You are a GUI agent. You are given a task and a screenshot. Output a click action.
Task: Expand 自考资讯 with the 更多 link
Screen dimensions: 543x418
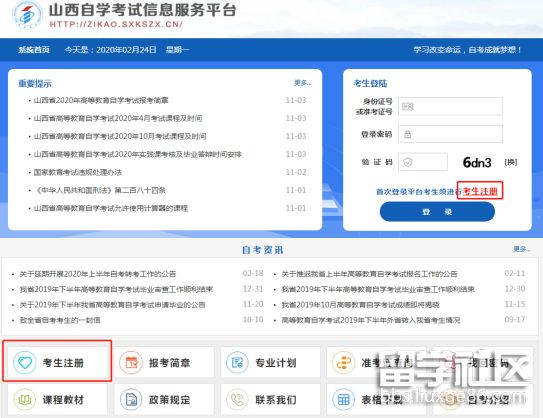click(x=522, y=249)
